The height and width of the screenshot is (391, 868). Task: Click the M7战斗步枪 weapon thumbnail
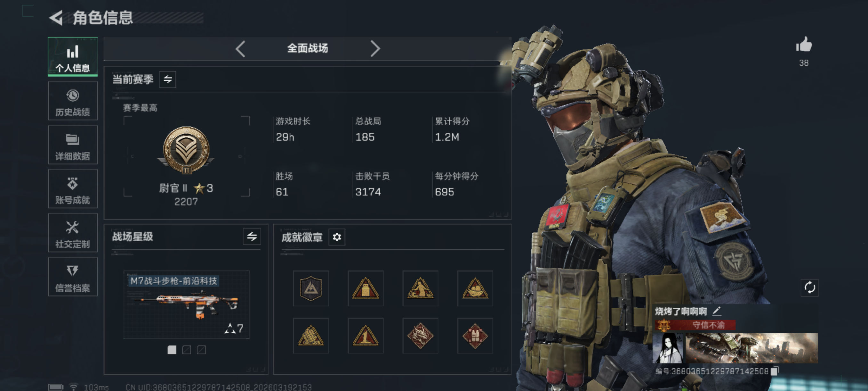[x=186, y=304]
